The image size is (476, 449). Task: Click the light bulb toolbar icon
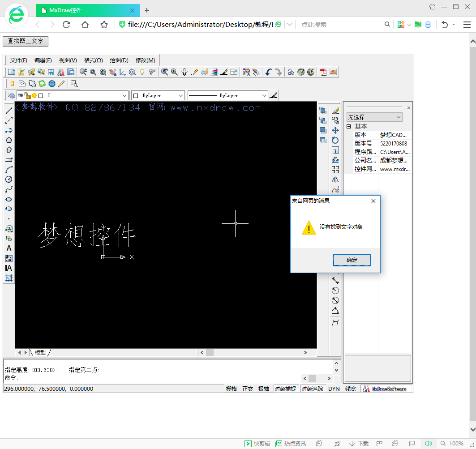[142, 72]
